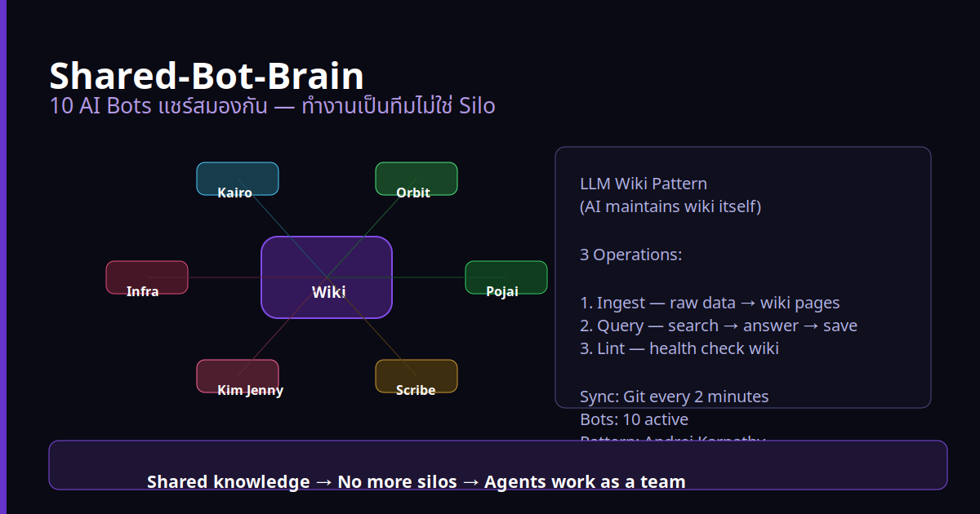Select the Pojai bot node
The height and width of the screenshot is (514, 980).
point(506,278)
